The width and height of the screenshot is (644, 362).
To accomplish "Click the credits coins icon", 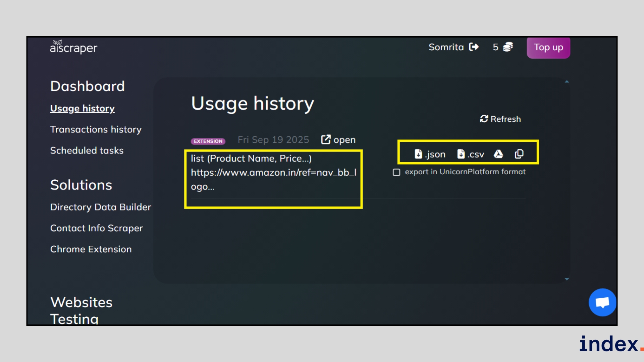I will [x=508, y=47].
